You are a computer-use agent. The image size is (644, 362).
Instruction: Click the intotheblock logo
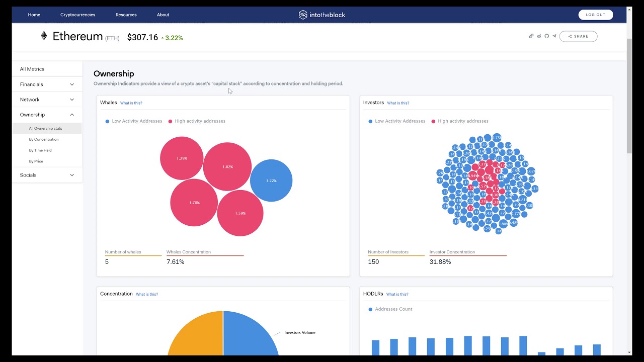322,15
